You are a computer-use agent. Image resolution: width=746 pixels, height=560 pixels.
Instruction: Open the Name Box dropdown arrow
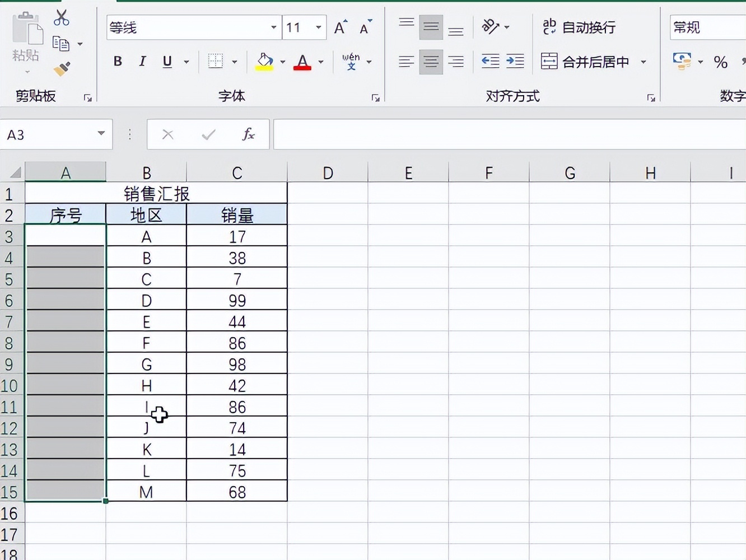point(101,133)
